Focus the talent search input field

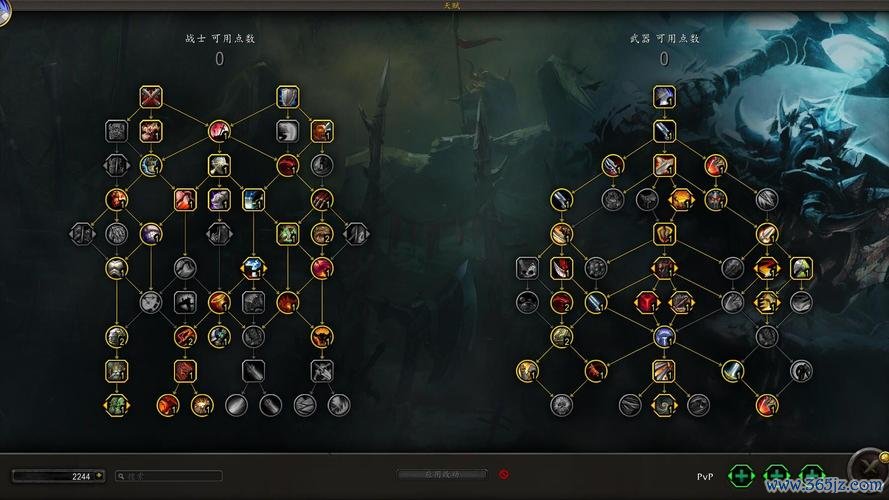click(168, 476)
